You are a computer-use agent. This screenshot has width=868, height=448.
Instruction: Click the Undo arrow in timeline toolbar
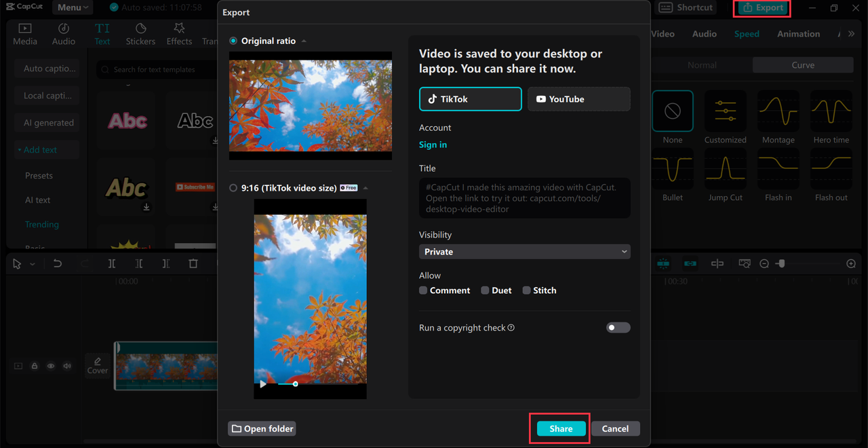point(58,263)
